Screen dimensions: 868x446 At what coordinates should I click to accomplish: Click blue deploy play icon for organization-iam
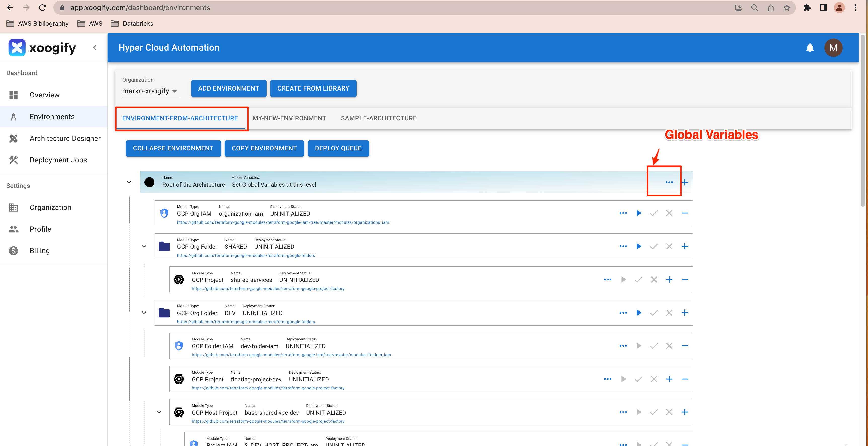pyautogui.click(x=638, y=213)
